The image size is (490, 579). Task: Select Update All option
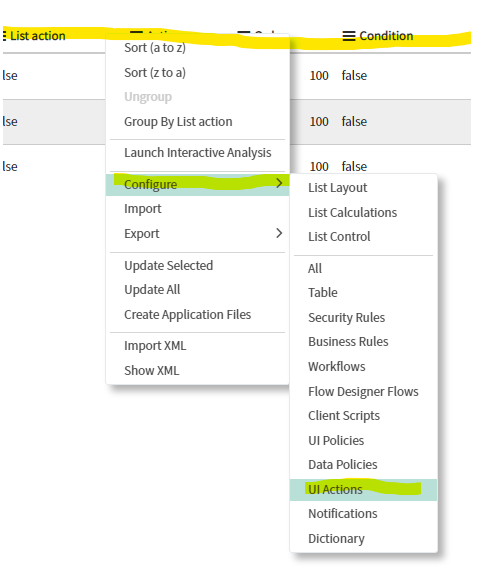pyautogui.click(x=152, y=290)
